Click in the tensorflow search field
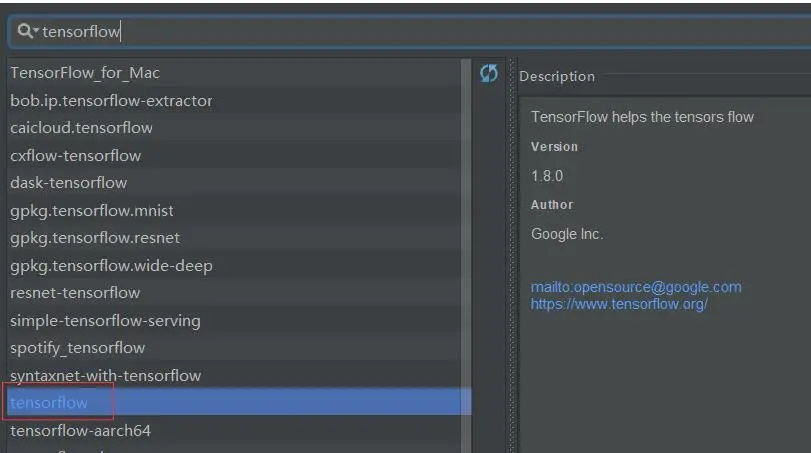811x453 pixels. coord(414,32)
